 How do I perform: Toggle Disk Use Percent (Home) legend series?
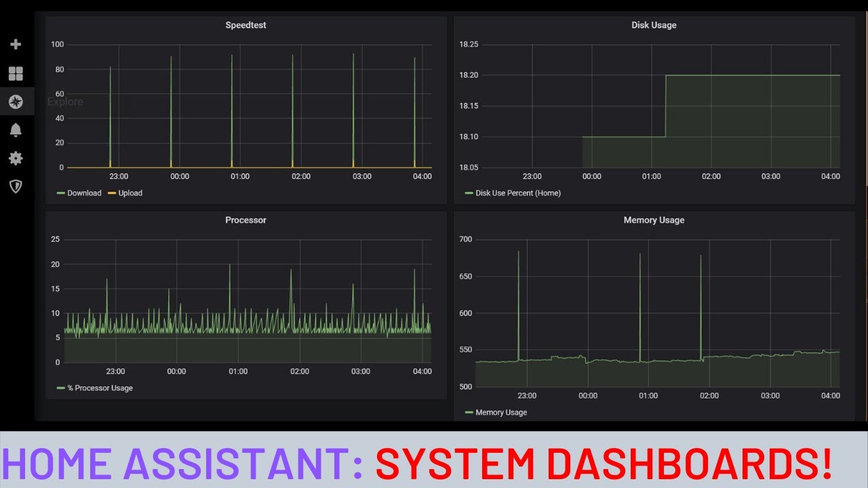tap(518, 193)
